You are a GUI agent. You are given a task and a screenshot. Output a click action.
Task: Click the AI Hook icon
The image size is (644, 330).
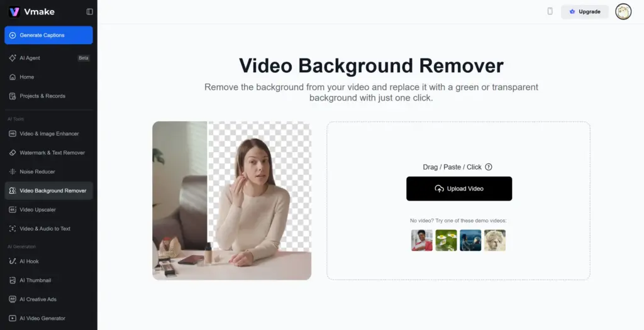point(13,261)
